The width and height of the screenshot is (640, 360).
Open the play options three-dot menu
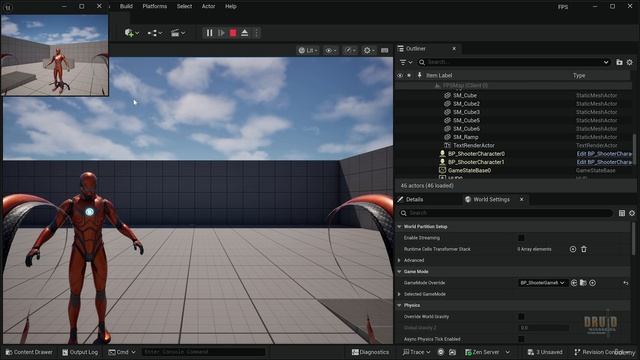(256, 33)
